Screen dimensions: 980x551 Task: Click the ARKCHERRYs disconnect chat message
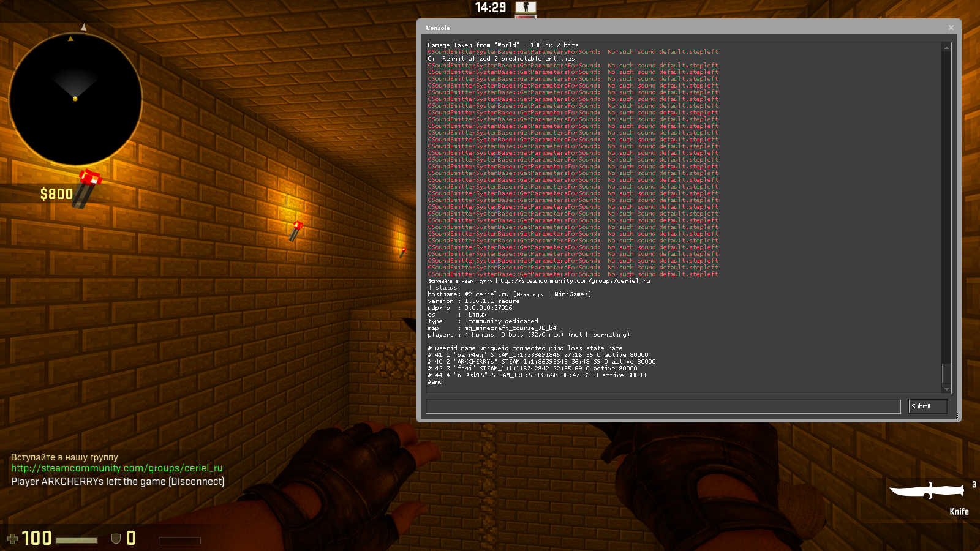118,482
